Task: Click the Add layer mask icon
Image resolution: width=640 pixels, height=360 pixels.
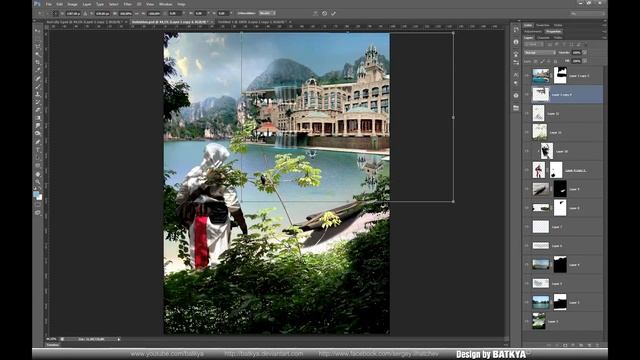Action: point(565,345)
